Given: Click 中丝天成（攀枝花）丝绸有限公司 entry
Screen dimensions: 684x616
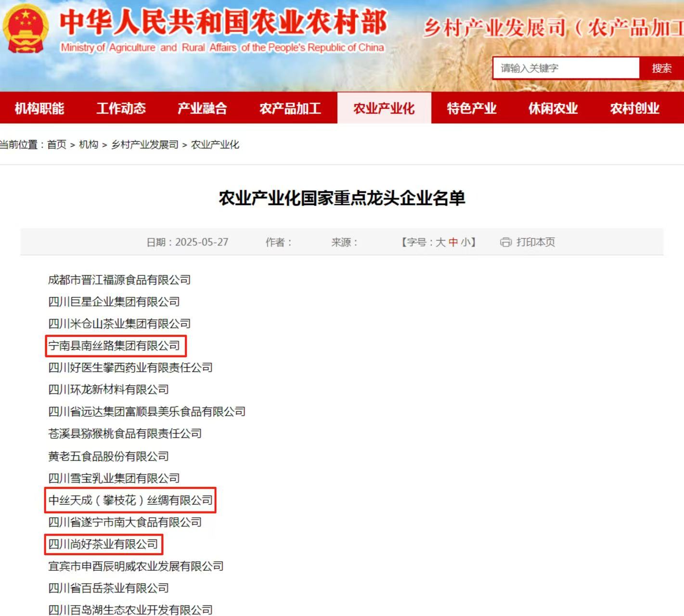Looking at the screenshot, I should [130, 500].
